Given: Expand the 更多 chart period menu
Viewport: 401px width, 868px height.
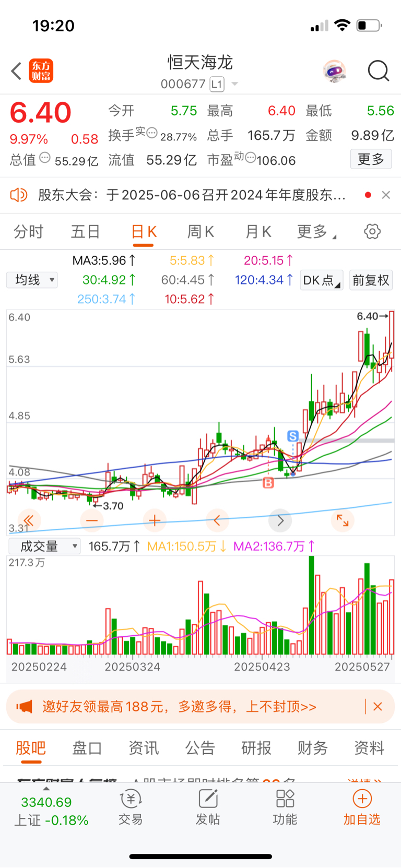Looking at the screenshot, I should (316, 232).
